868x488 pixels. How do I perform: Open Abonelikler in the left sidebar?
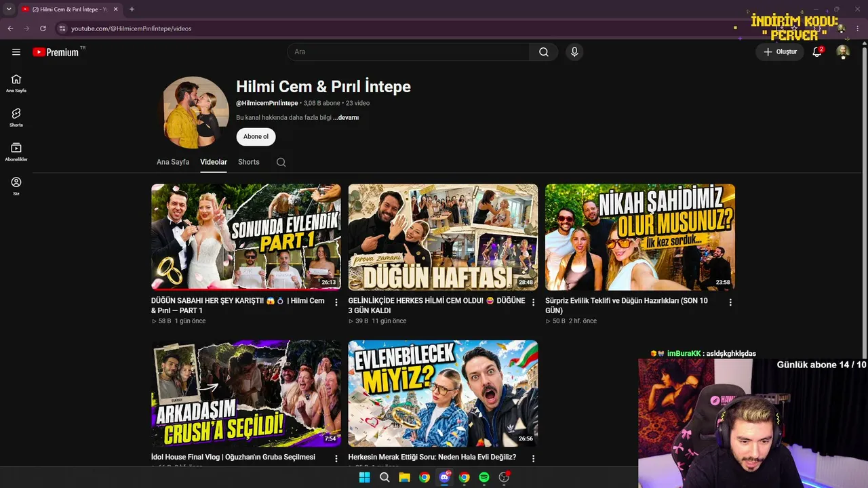[16, 152]
